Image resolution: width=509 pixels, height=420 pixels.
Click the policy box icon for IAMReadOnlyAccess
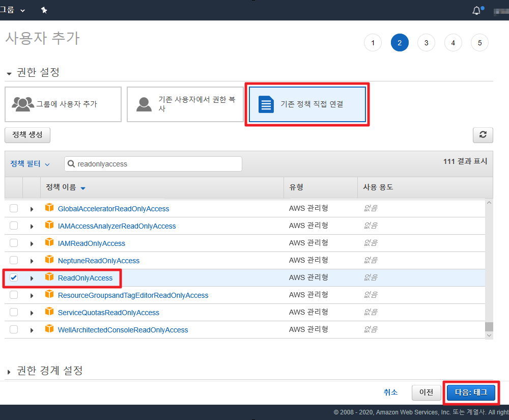(x=49, y=242)
